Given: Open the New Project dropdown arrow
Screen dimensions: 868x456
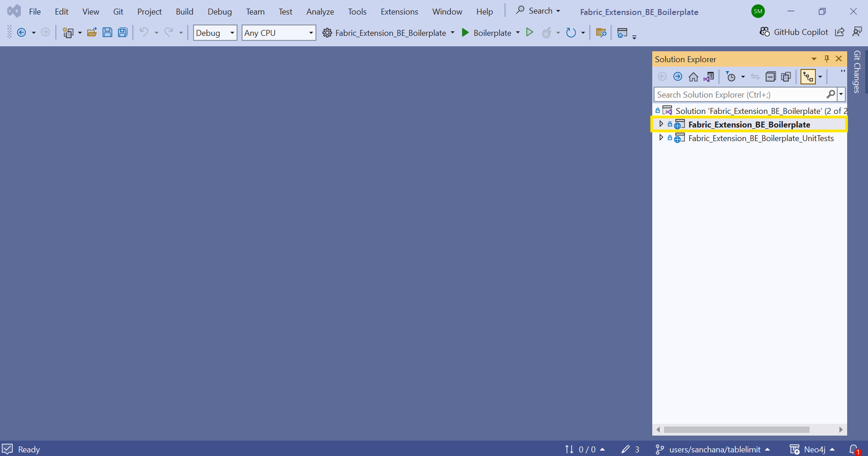Looking at the screenshot, I should [80, 33].
